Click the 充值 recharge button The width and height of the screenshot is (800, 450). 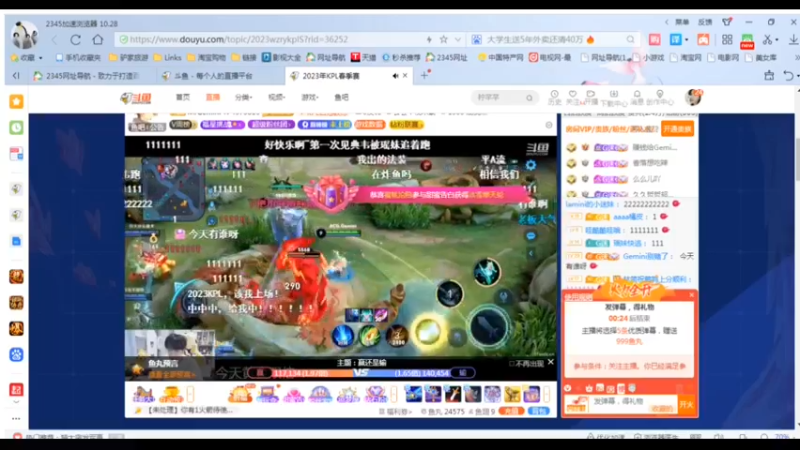tap(511, 411)
